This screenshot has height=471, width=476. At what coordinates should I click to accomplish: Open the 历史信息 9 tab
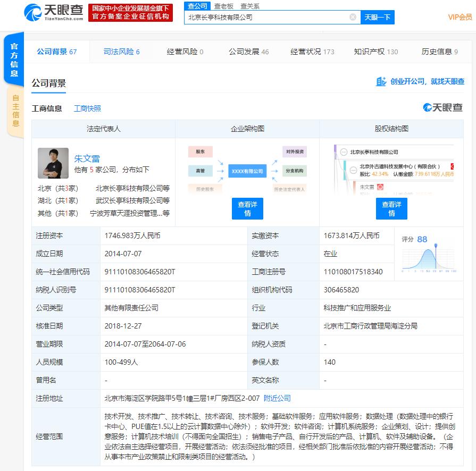click(x=440, y=52)
